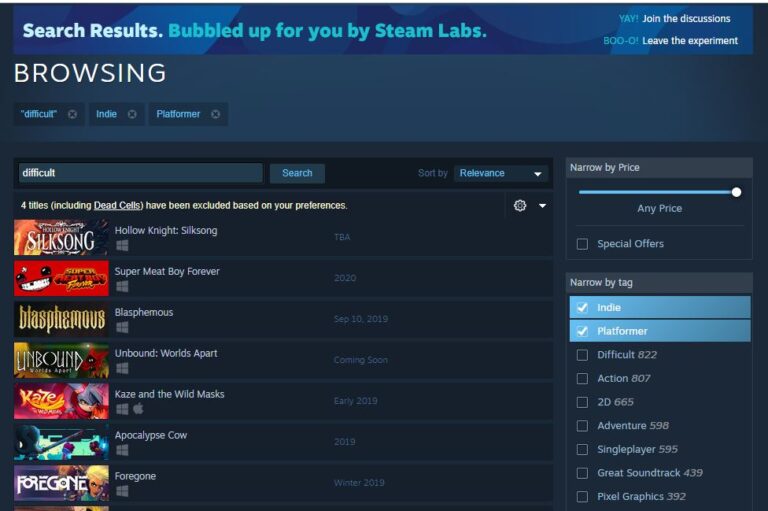The height and width of the screenshot is (511, 768).
Task: Click the Early 2019 release date
Action: [356, 401]
